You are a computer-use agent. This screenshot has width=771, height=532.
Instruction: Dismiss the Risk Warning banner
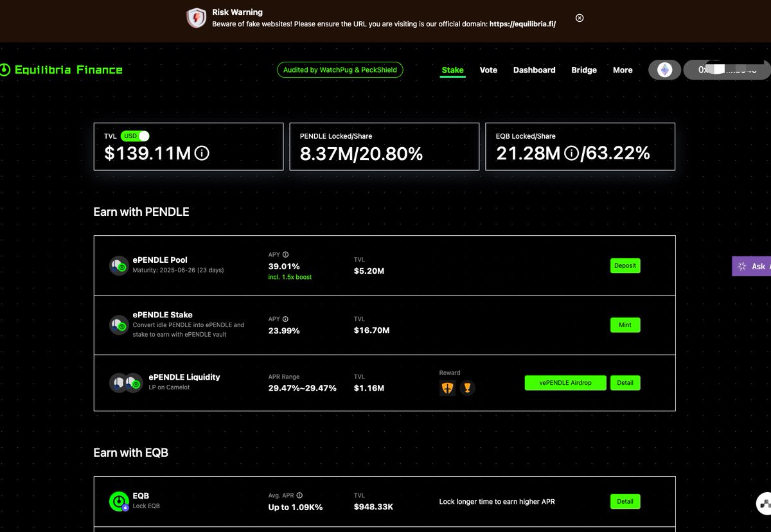click(x=580, y=18)
